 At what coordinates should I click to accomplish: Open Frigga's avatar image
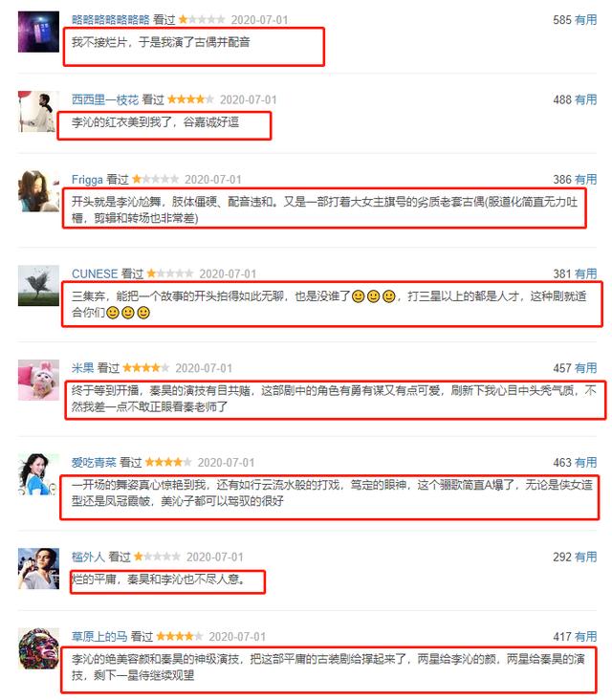coord(38,191)
